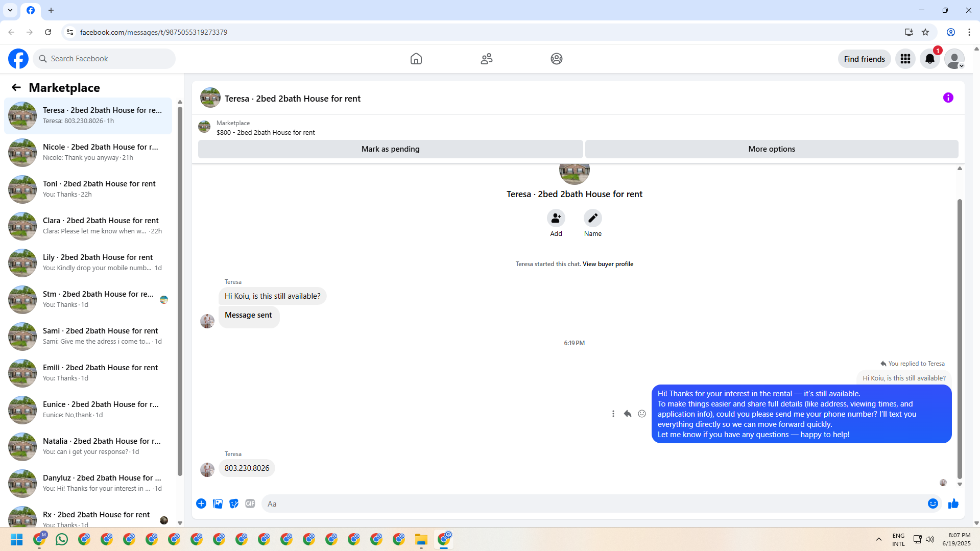Open the $800 2bed 2bath listing link

(x=266, y=133)
